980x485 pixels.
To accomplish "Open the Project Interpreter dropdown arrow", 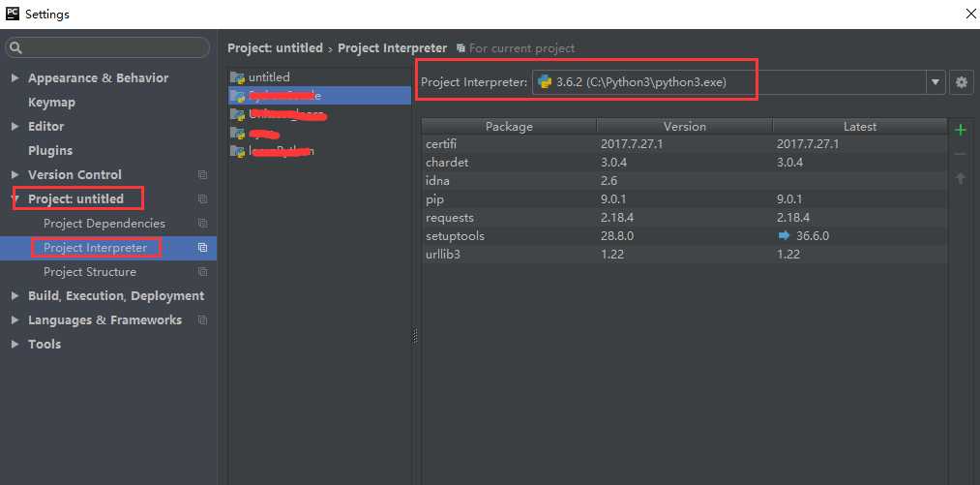I will [x=935, y=82].
